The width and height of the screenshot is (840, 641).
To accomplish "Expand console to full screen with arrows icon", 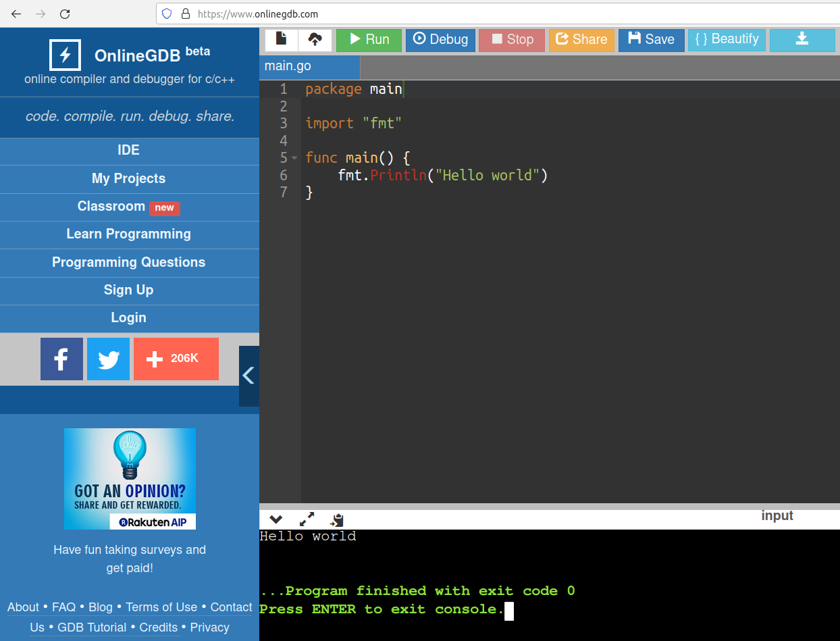I will pyautogui.click(x=307, y=519).
